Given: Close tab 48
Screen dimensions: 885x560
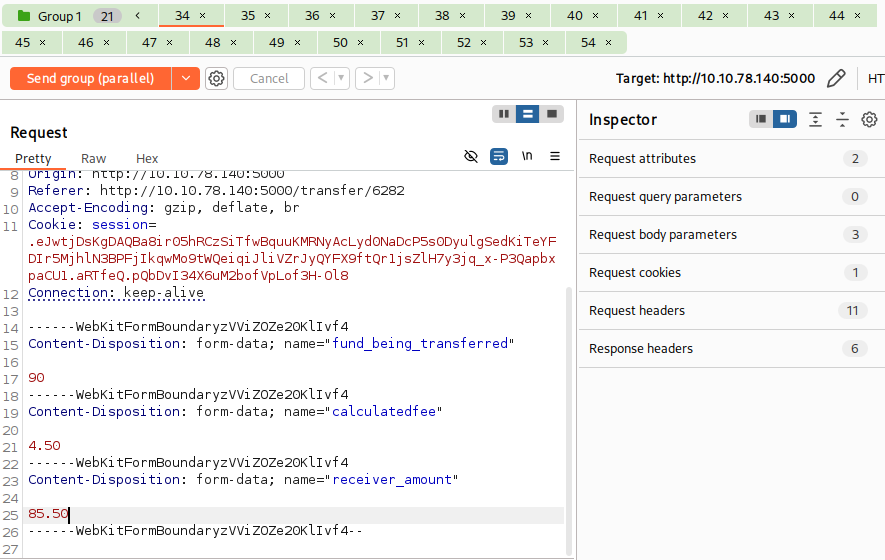Looking at the screenshot, I should pyautogui.click(x=233, y=42).
